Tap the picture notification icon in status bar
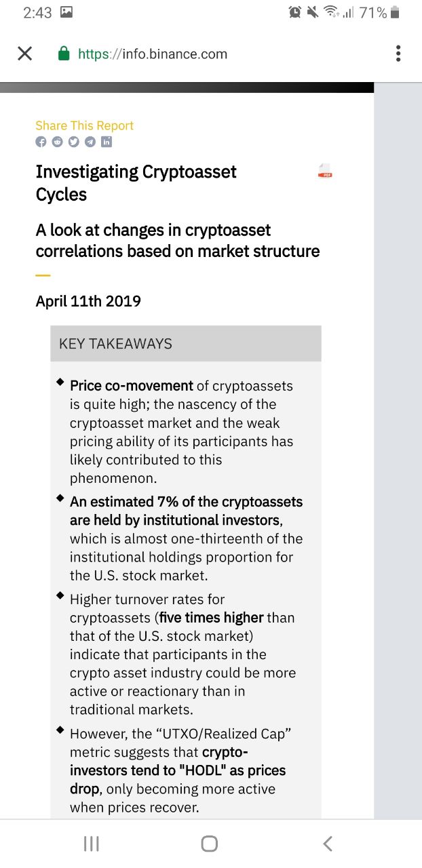Image resolution: width=422 pixels, height=868 pixels. tap(66, 12)
